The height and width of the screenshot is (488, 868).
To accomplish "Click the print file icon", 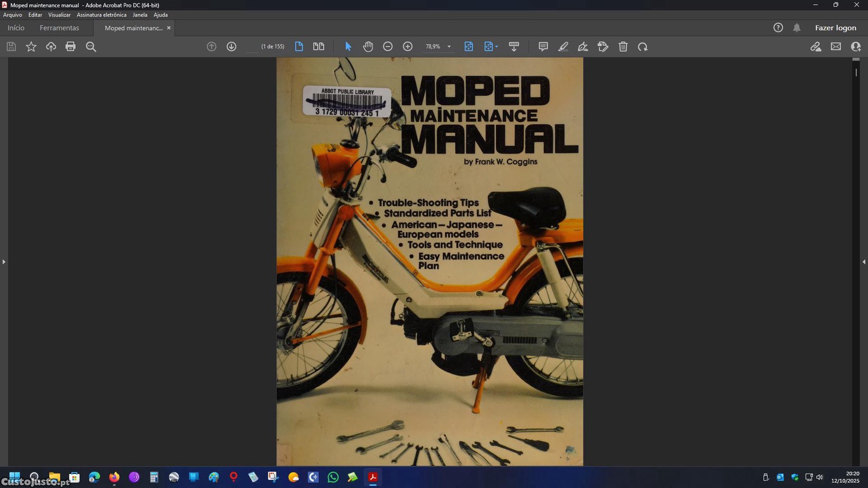I will pyautogui.click(x=71, y=47).
